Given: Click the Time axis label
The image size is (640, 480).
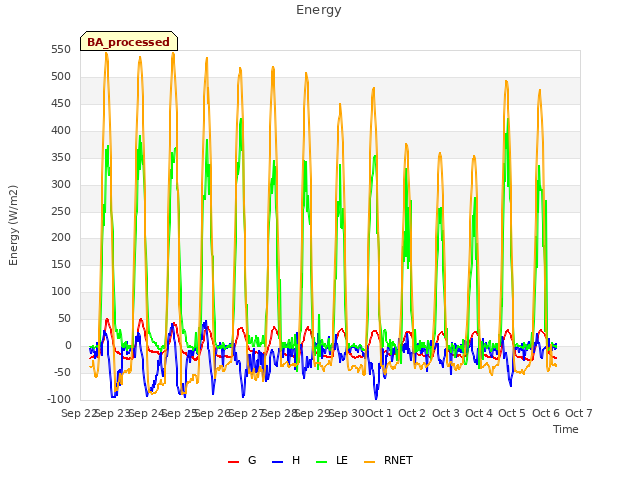Looking at the screenshot, I should (x=566, y=429).
